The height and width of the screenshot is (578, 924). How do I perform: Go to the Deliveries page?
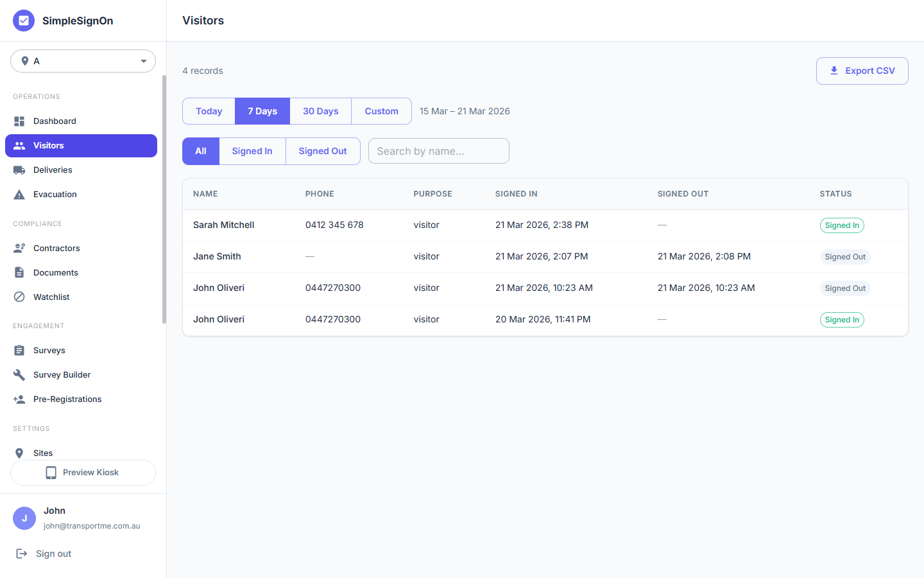pos(81,170)
